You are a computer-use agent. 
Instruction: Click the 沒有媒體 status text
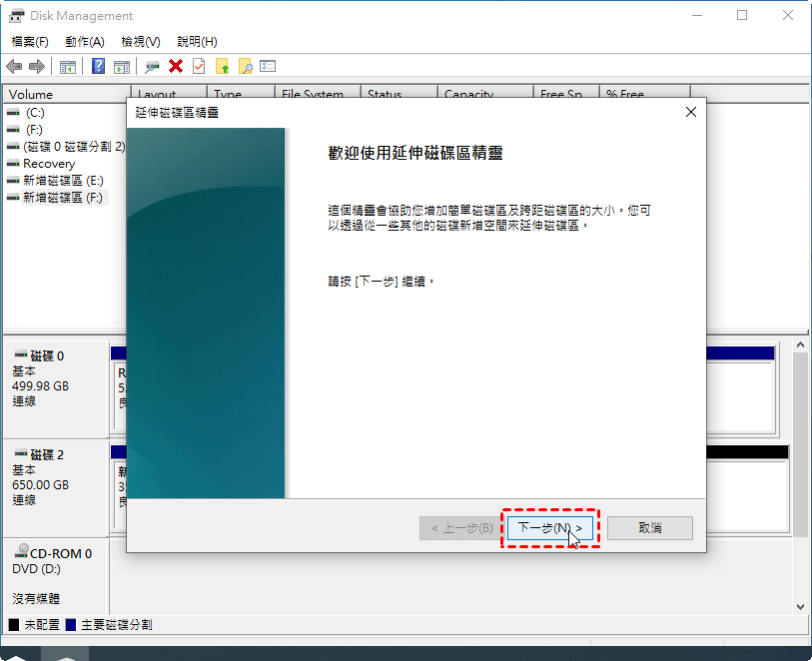coord(36,599)
